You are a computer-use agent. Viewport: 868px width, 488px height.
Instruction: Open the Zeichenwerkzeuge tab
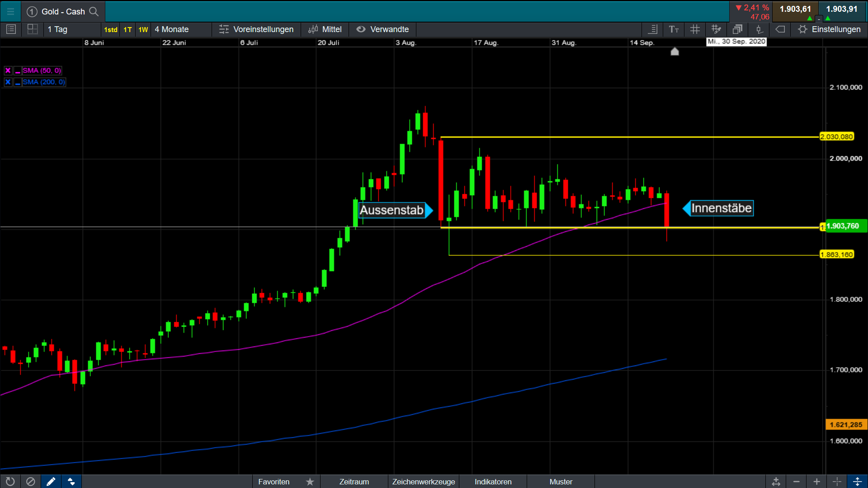423,482
